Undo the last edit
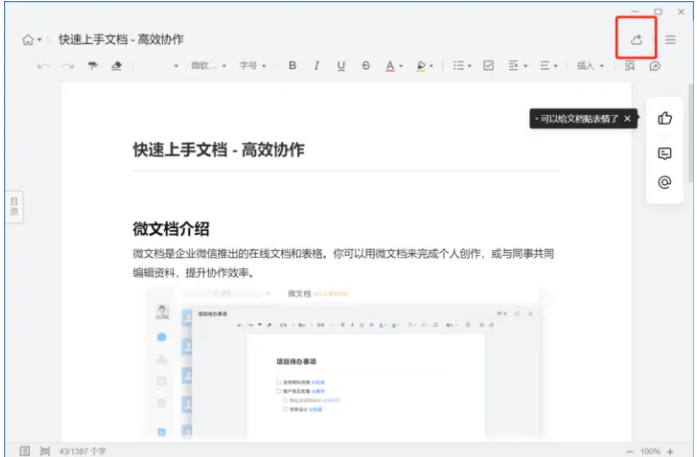The width and height of the screenshot is (697, 457). [x=43, y=66]
